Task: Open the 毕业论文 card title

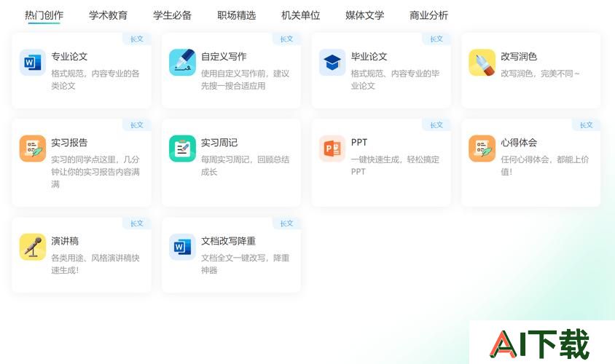Action: tap(369, 57)
